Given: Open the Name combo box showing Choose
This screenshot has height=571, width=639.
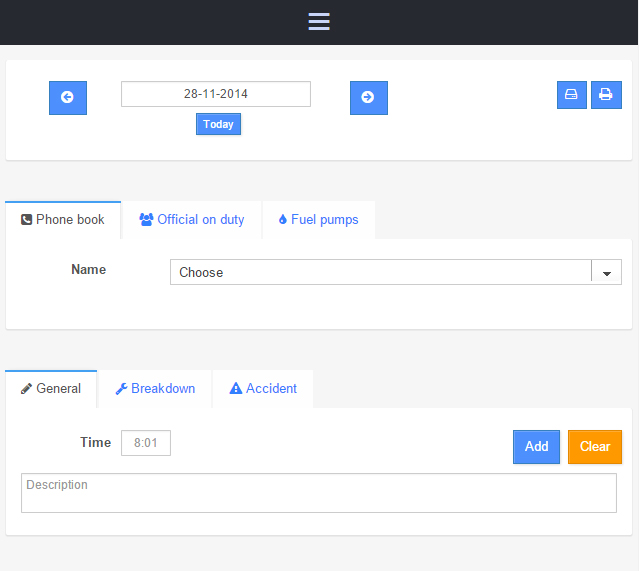Looking at the screenshot, I should pos(380,272).
